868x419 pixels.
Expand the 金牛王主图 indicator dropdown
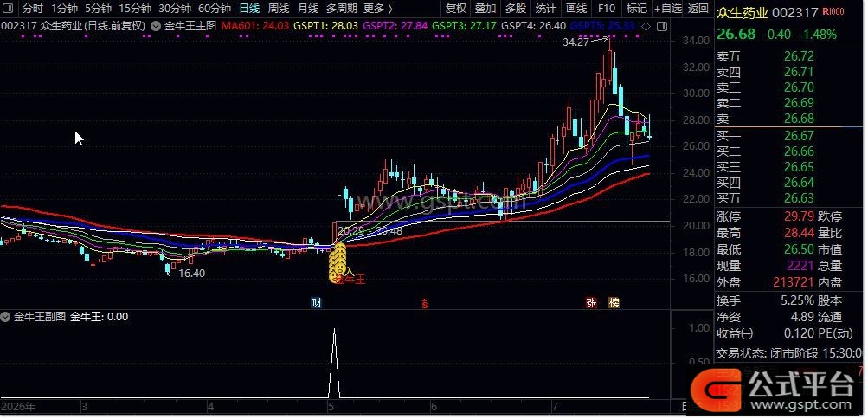156,25
